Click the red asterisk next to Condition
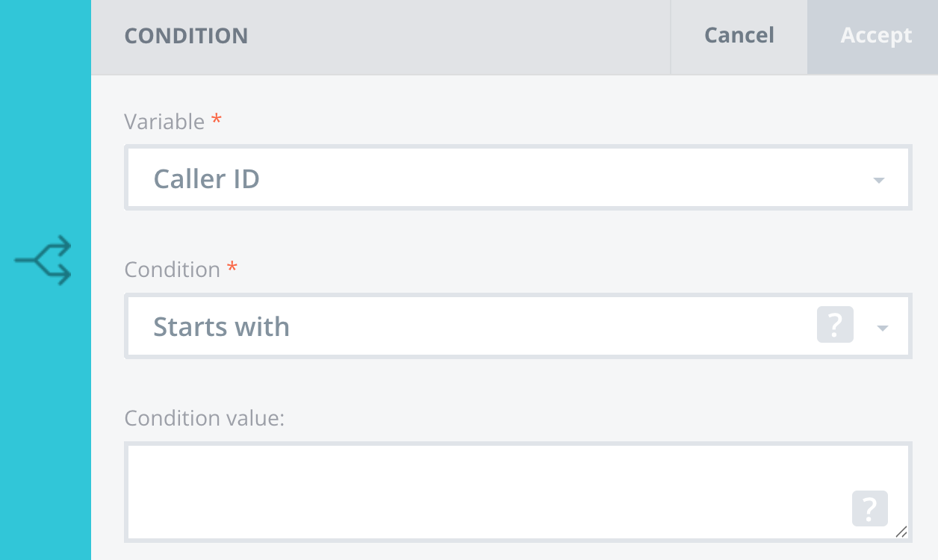This screenshot has height=560, width=938. coord(232,267)
